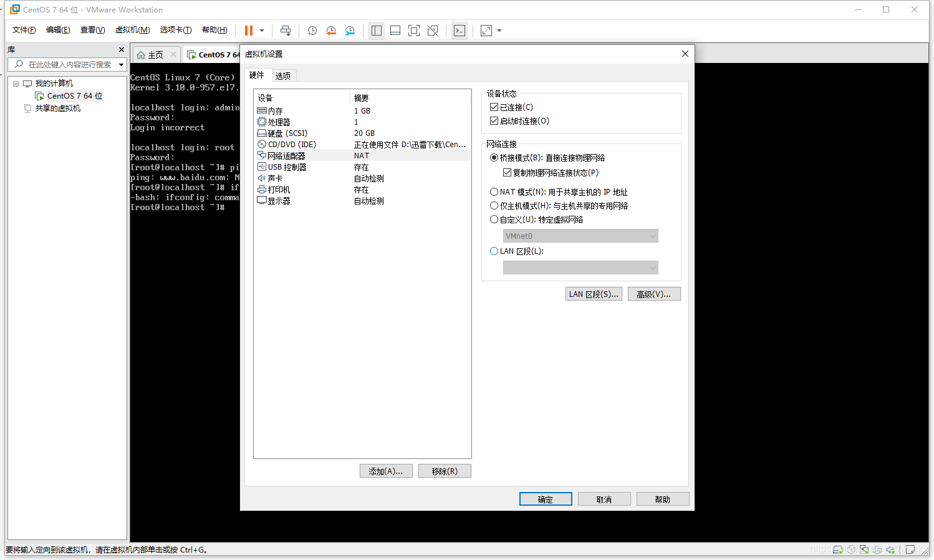Image resolution: width=934 pixels, height=560 pixels.
Task: Select 打印机 (printer) device row
Action: click(362, 190)
